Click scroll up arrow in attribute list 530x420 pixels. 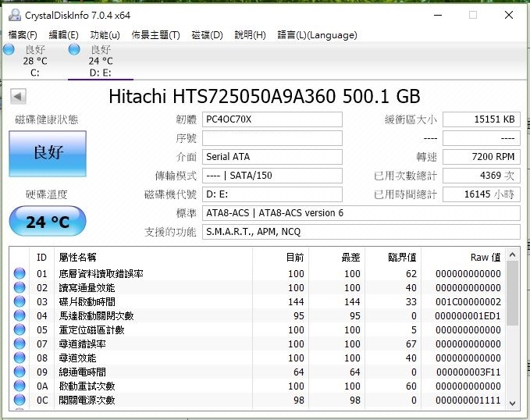point(512,254)
